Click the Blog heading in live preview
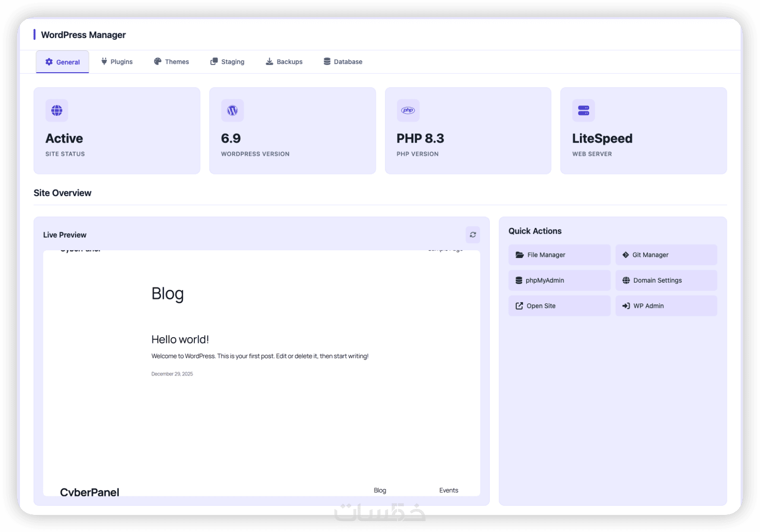Screen dimensions: 760x532 pos(168,294)
